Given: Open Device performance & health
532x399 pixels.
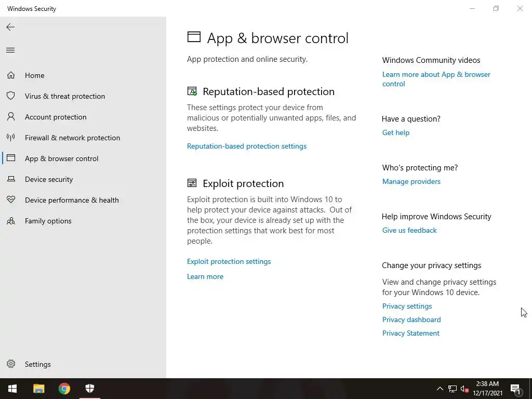Looking at the screenshot, I should (72, 200).
